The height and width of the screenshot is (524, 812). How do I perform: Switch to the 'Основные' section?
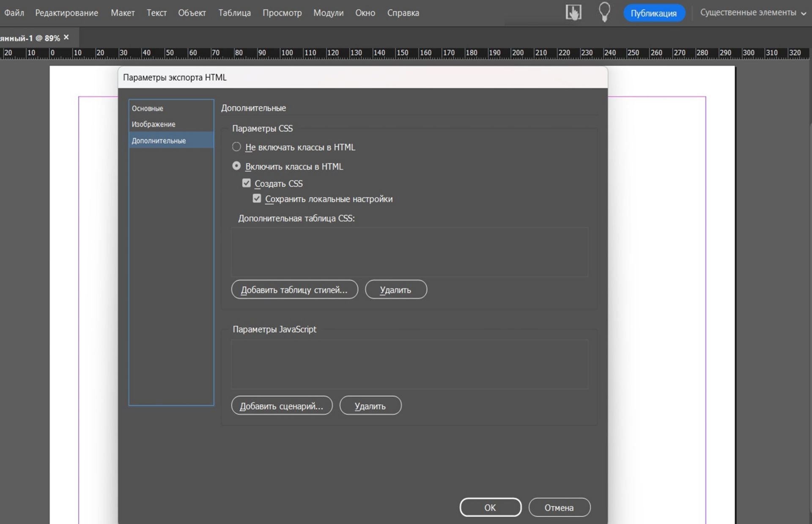point(147,108)
